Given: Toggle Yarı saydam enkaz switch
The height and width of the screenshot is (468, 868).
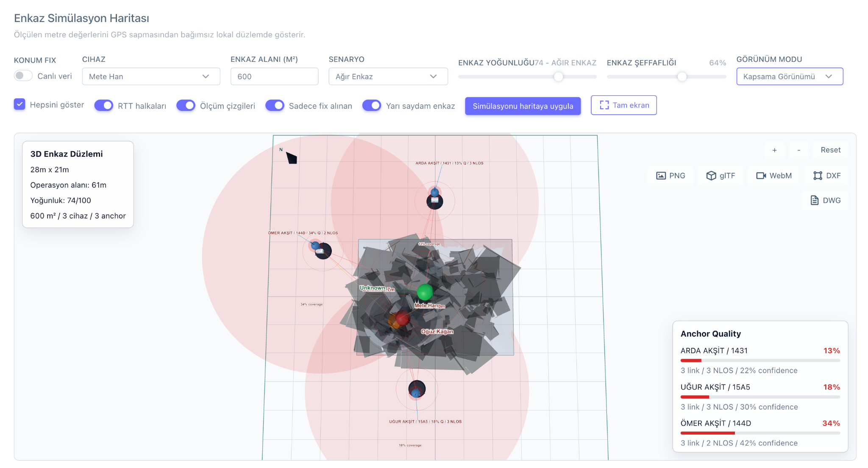Looking at the screenshot, I should point(372,105).
